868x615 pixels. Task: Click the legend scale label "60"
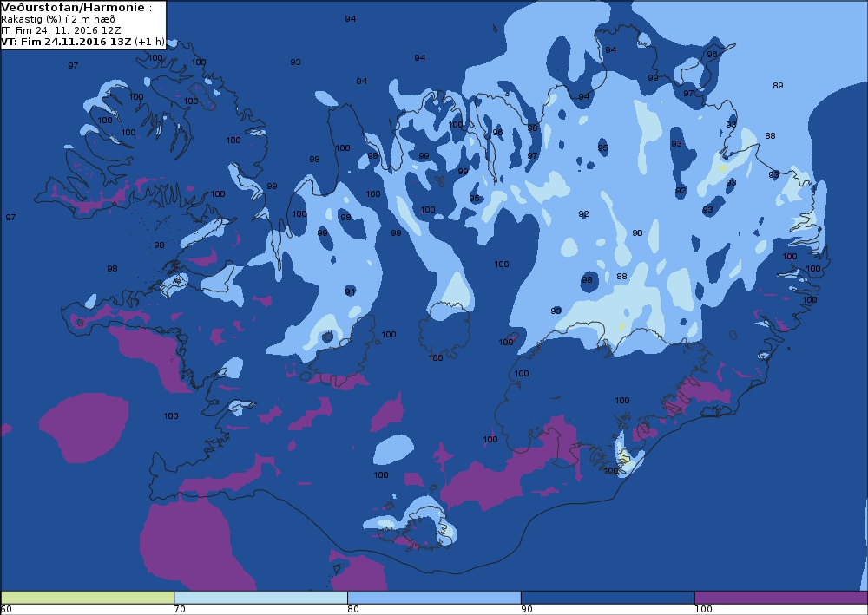[6, 610]
